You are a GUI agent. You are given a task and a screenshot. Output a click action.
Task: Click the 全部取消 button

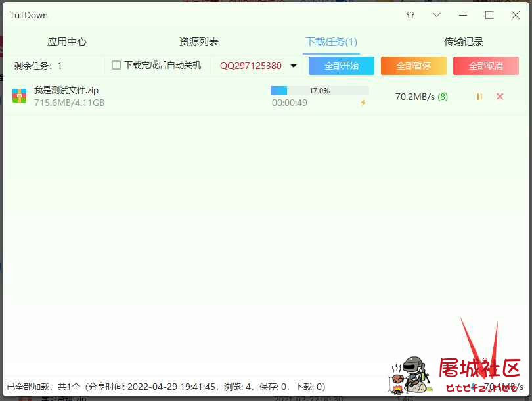pyautogui.click(x=486, y=66)
